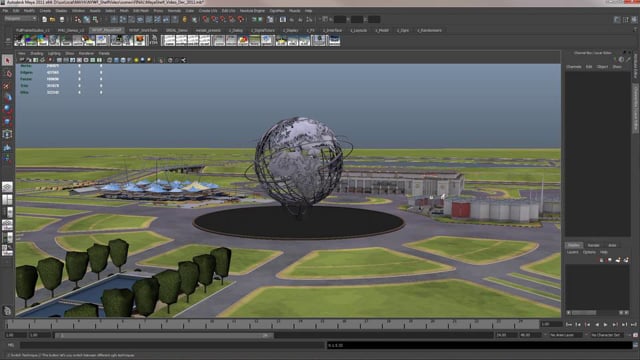The width and height of the screenshot is (640, 360).
Task: Open the File menu
Action: (5, 11)
